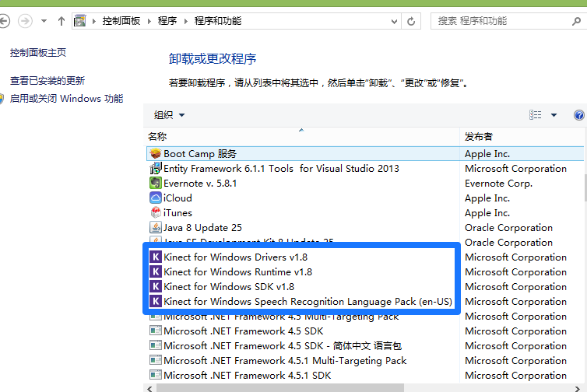Open help with question mark icon

(578, 115)
